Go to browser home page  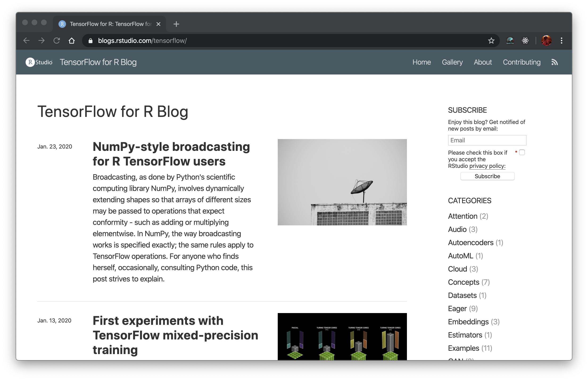point(72,41)
